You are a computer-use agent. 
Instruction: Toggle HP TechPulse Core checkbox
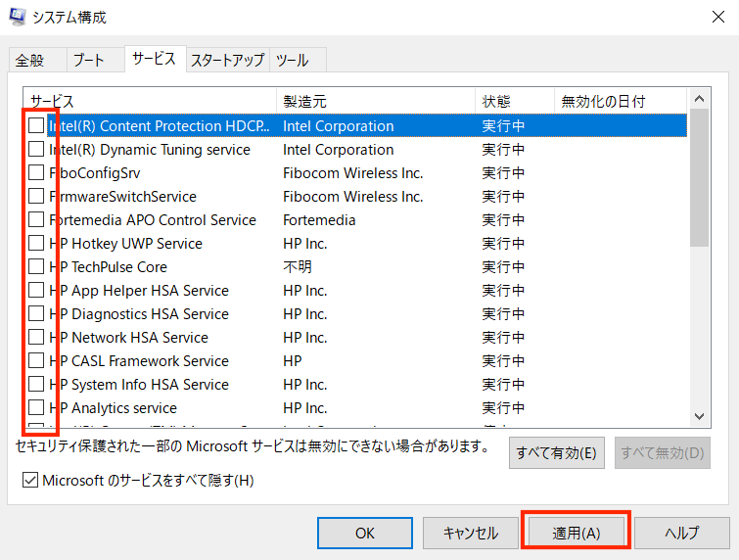36,267
